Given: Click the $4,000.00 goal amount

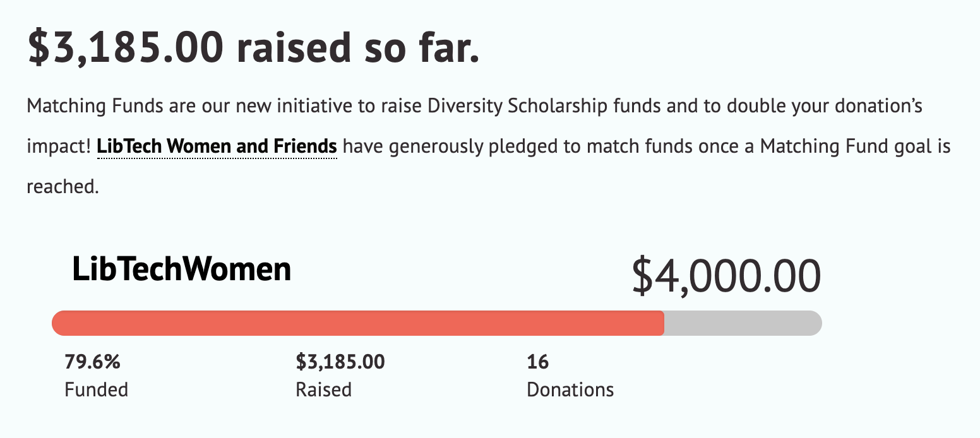Looking at the screenshot, I should click(727, 276).
